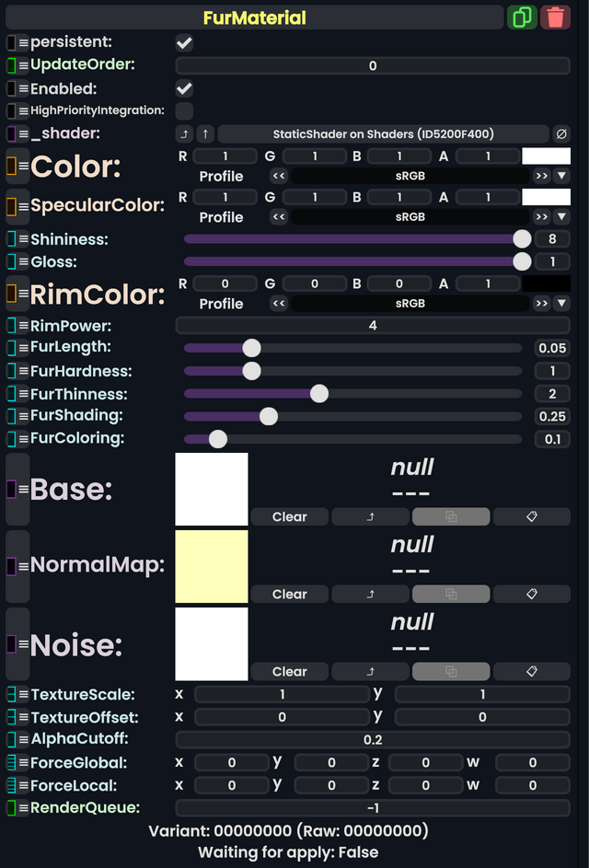This screenshot has width=589, height=868.
Task: Click the RenderQueue value field
Action: click(372, 807)
